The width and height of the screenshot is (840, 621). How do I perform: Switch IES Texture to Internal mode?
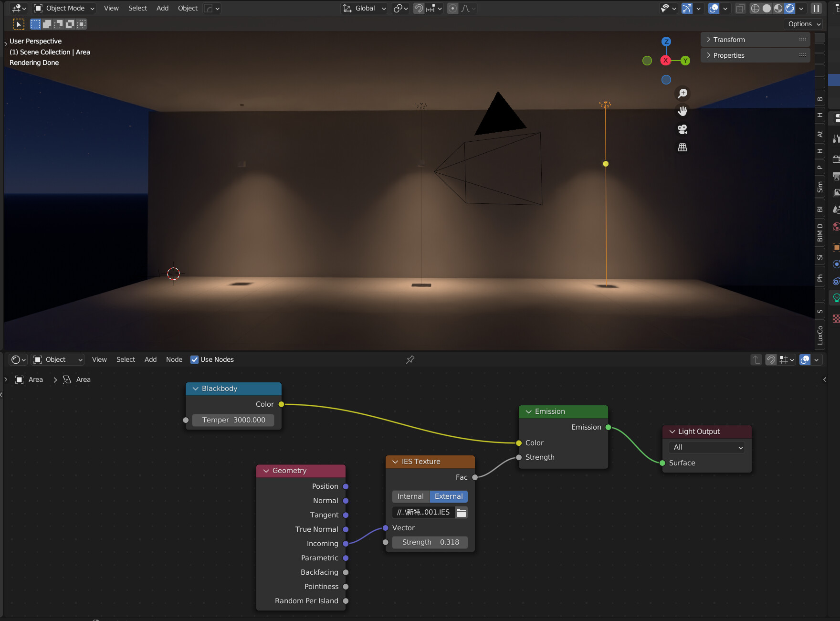[x=410, y=496]
